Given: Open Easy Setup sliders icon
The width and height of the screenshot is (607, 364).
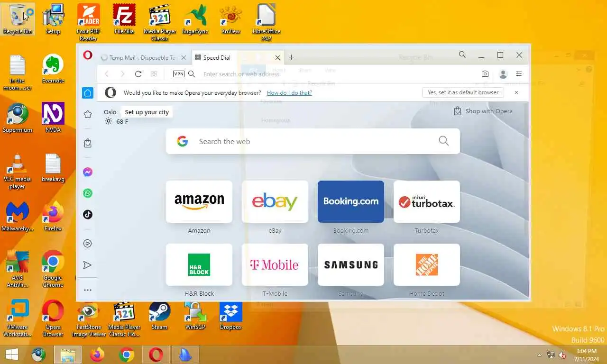Looking at the screenshot, I should coord(519,74).
